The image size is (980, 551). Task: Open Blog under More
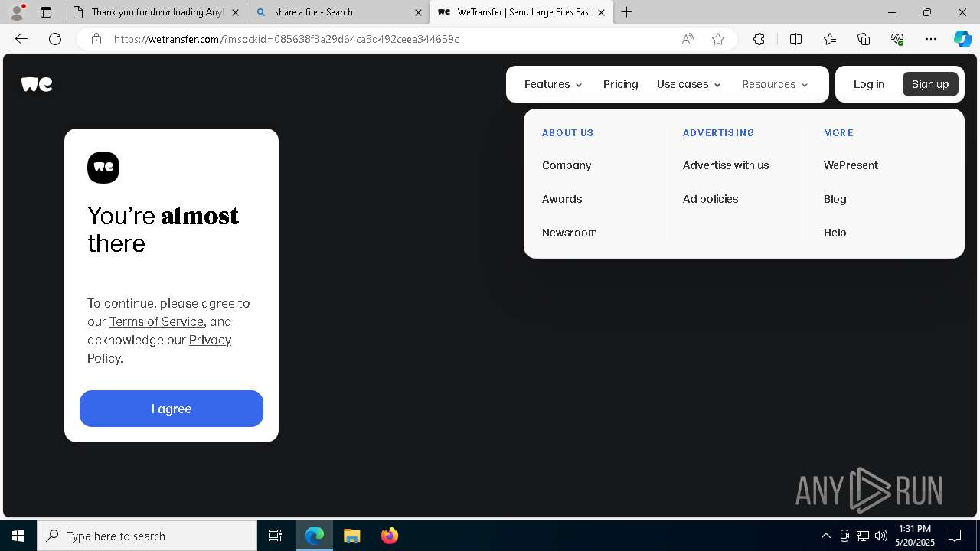point(835,199)
